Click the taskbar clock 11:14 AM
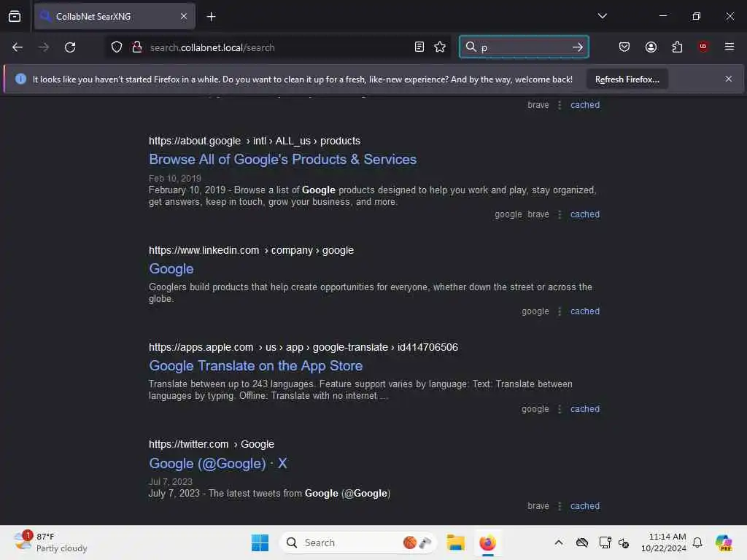The height and width of the screenshot is (560, 747). tap(663, 542)
